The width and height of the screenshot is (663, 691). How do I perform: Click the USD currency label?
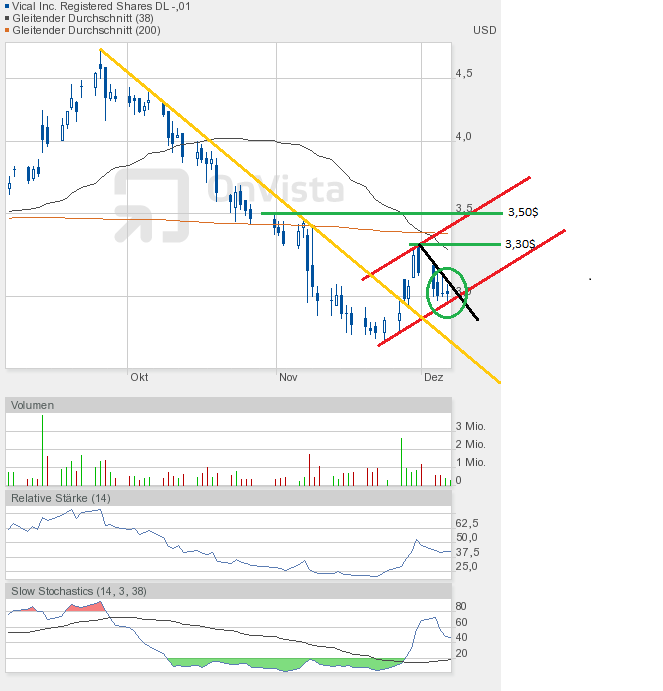click(484, 30)
